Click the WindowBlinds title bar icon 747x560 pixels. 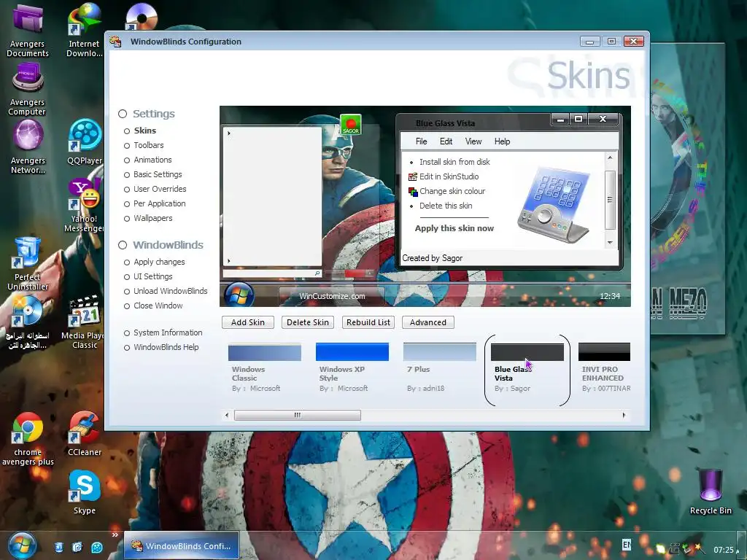click(x=115, y=42)
